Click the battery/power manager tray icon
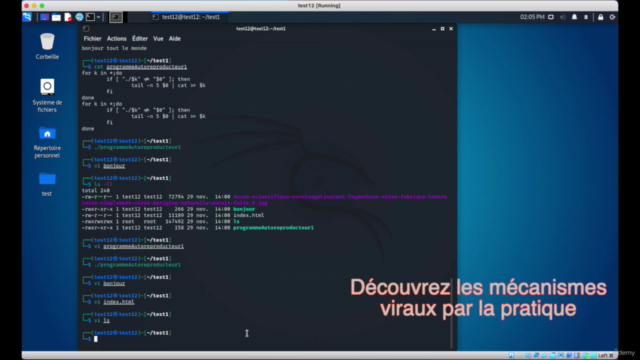This screenshot has width=640, height=360. click(x=586, y=17)
